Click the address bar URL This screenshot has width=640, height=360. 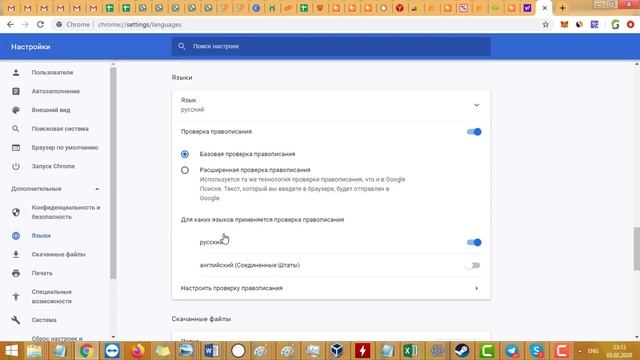[x=140, y=24]
